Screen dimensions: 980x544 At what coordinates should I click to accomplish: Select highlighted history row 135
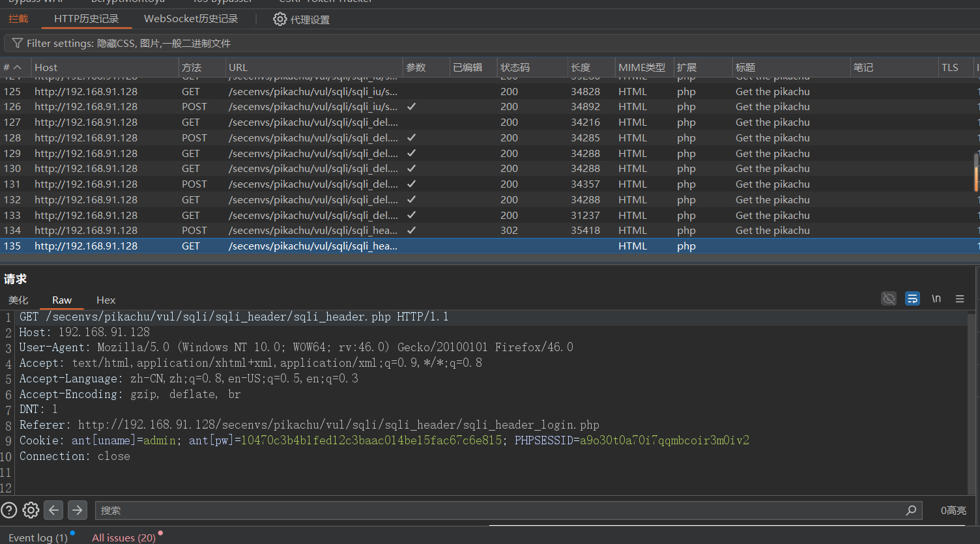click(487, 246)
